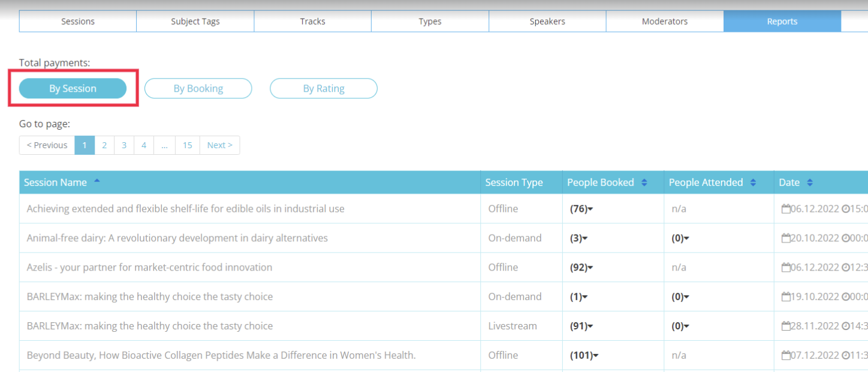Screen dimensions: 868x372
Task: Select the Reports tab
Action: [x=782, y=21]
